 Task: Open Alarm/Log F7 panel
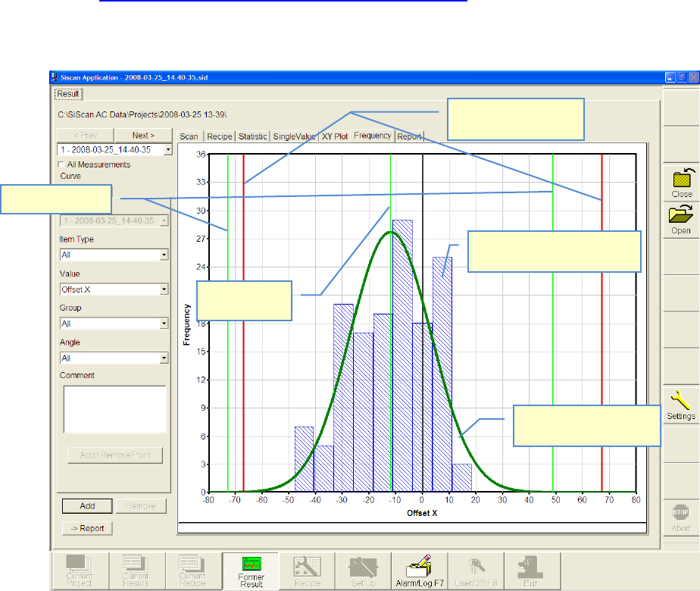click(x=419, y=571)
